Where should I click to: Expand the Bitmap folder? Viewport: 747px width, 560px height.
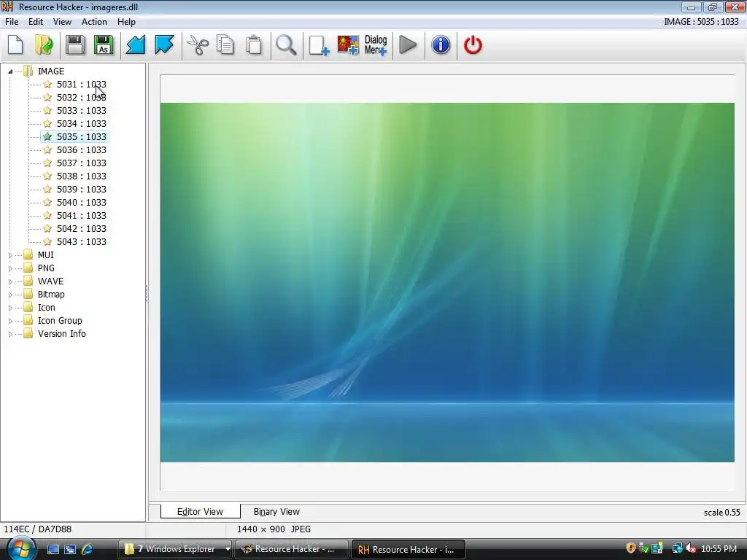(x=10, y=295)
